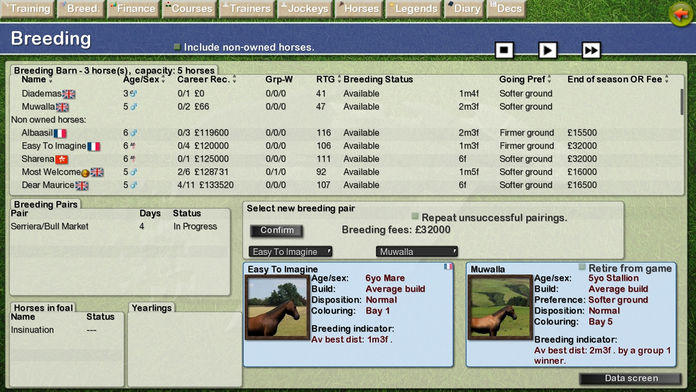The image size is (696, 392).
Task: Click the Muwalla horse thumbnail
Action: click(500, 307)
